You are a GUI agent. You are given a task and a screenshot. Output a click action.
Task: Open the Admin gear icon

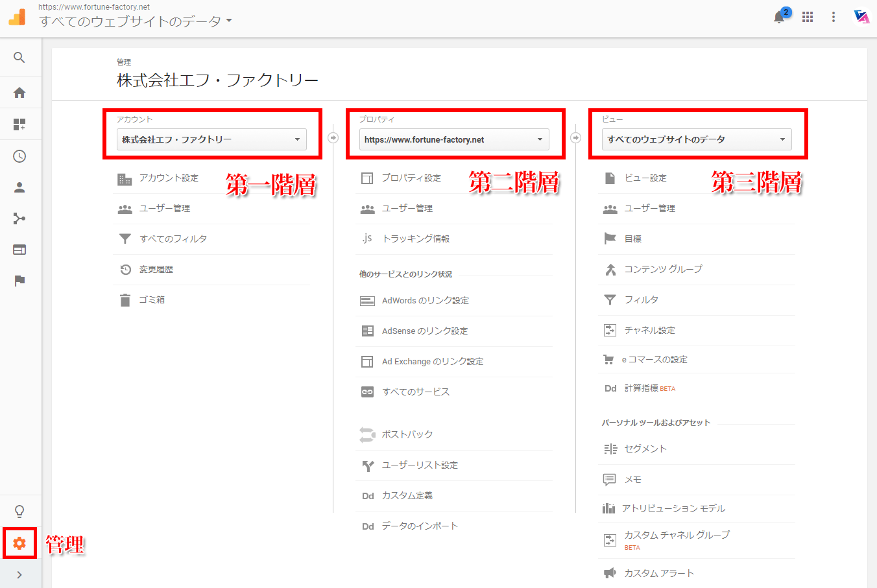pyautogui.click(x=19, y=543)
